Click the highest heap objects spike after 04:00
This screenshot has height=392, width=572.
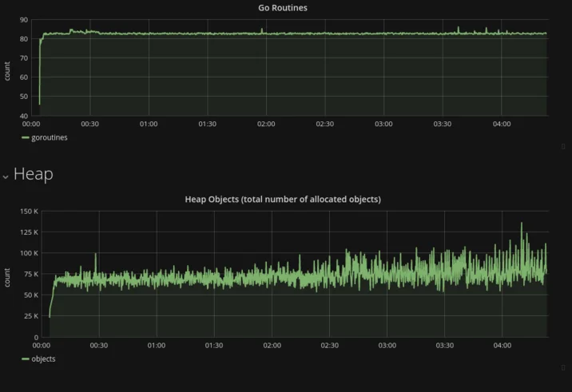pos(522,224)
